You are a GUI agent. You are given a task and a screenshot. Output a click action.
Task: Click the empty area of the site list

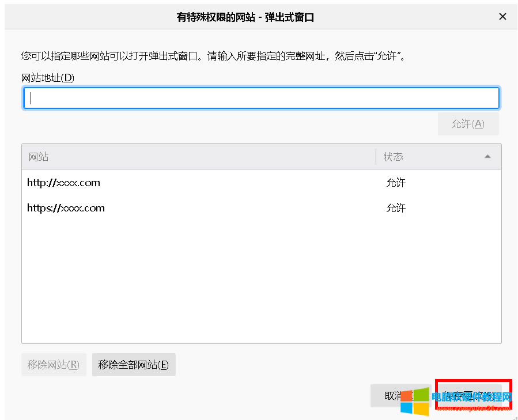[259, 277]
